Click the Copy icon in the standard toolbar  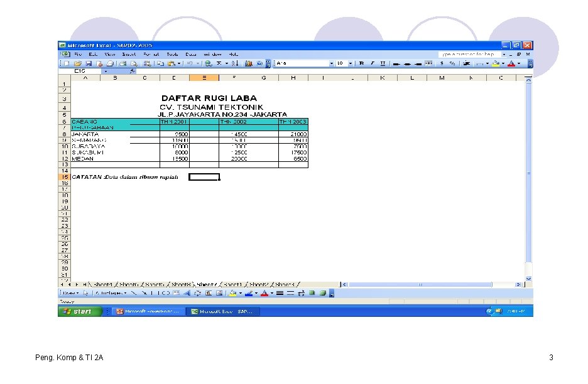click(x=160, y=64)
